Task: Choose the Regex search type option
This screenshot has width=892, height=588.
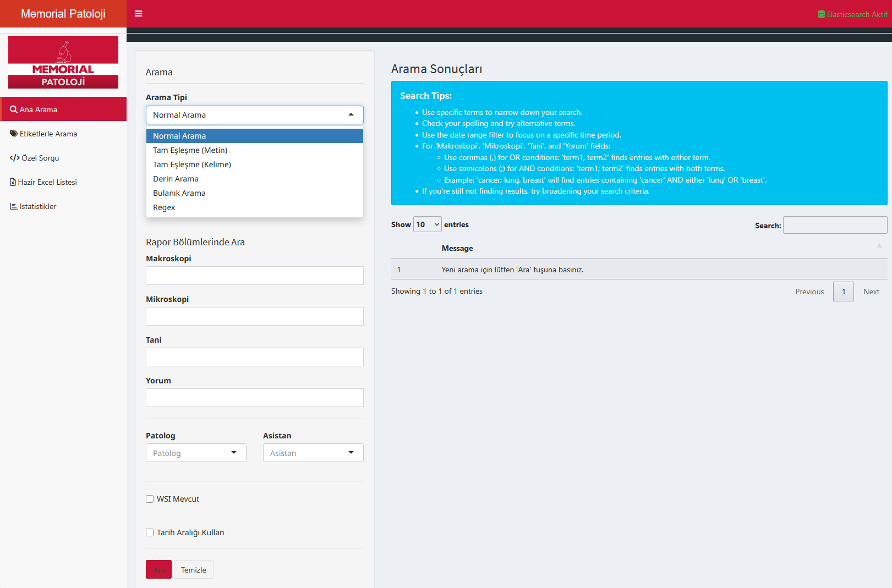Action: click(x=164, y=207)
